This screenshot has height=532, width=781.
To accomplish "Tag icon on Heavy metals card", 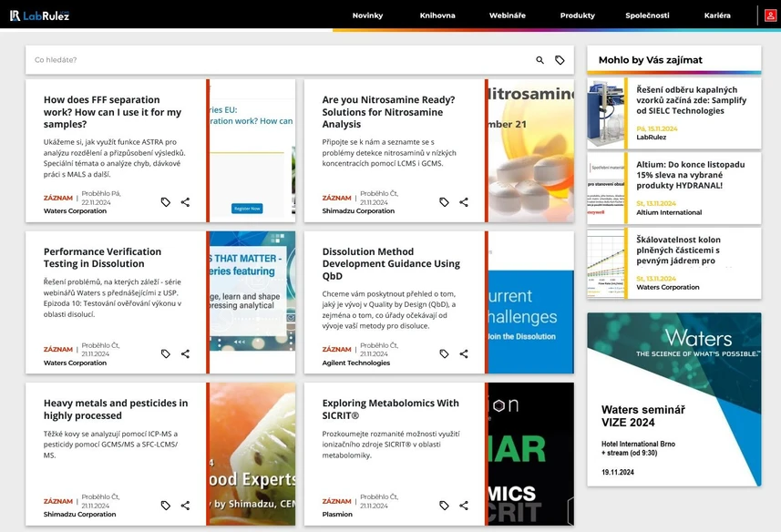I will point(166,506).
